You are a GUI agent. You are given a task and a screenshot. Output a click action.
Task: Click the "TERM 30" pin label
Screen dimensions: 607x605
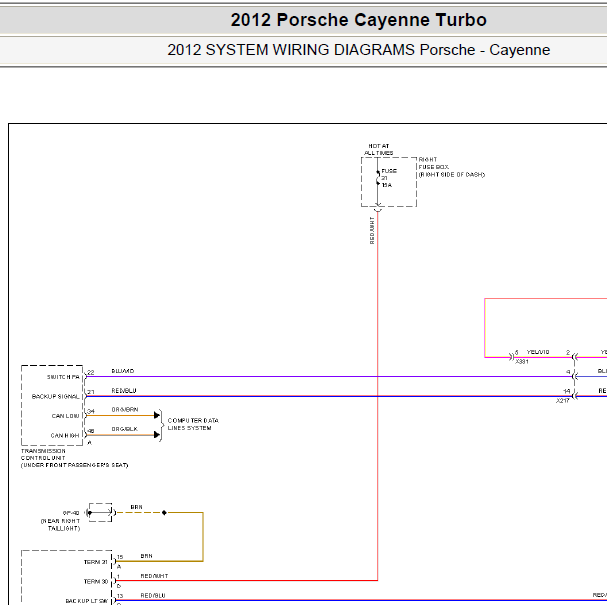pyautogui.click(x=96, y=581)
